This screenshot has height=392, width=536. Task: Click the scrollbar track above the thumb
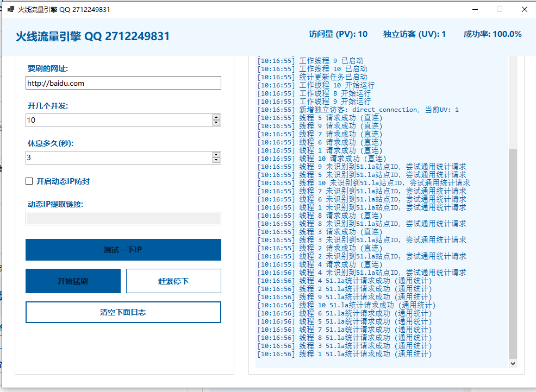(x=513, y=103)
